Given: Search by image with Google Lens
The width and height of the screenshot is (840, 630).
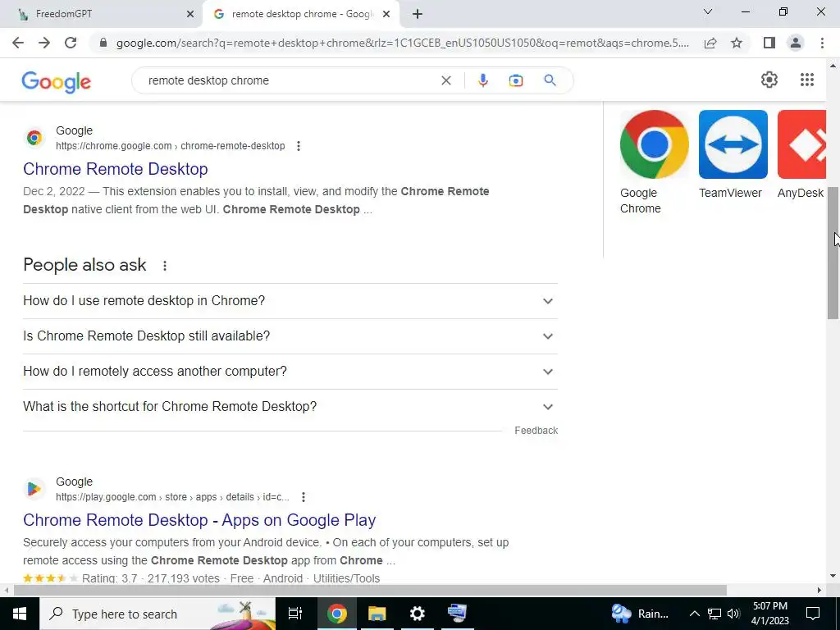Looking at the screenshot, I should [x=516, y=80].
